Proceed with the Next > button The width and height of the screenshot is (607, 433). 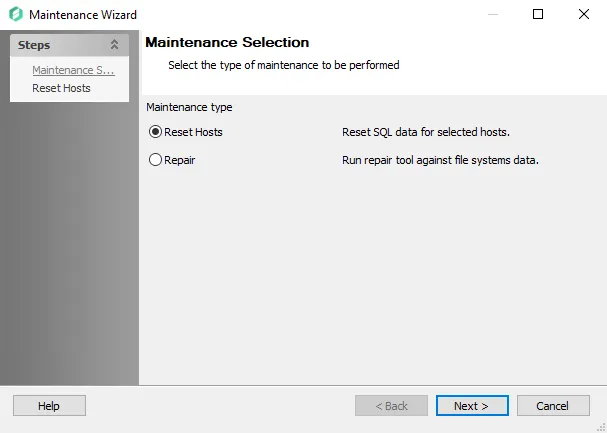pyautogui.click(x=472, y=406)
